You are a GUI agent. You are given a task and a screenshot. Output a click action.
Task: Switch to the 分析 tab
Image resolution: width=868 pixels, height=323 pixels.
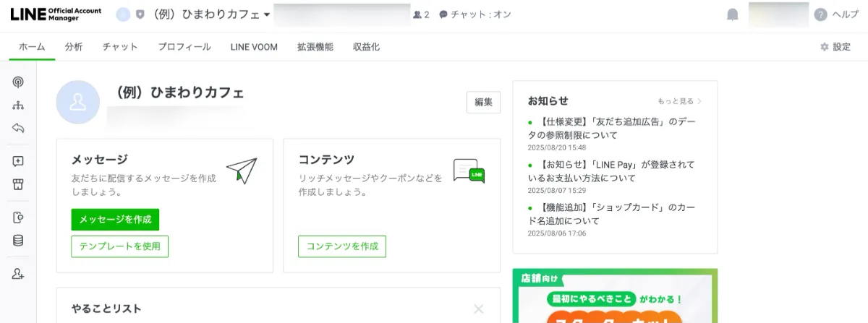tap(74, 47)
